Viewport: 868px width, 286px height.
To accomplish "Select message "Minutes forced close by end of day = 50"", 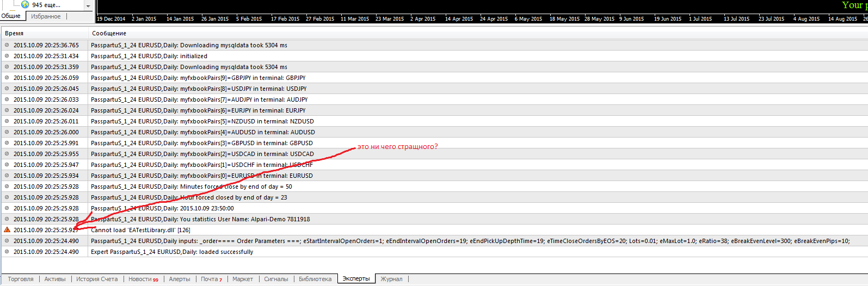I will pos(192,186).
